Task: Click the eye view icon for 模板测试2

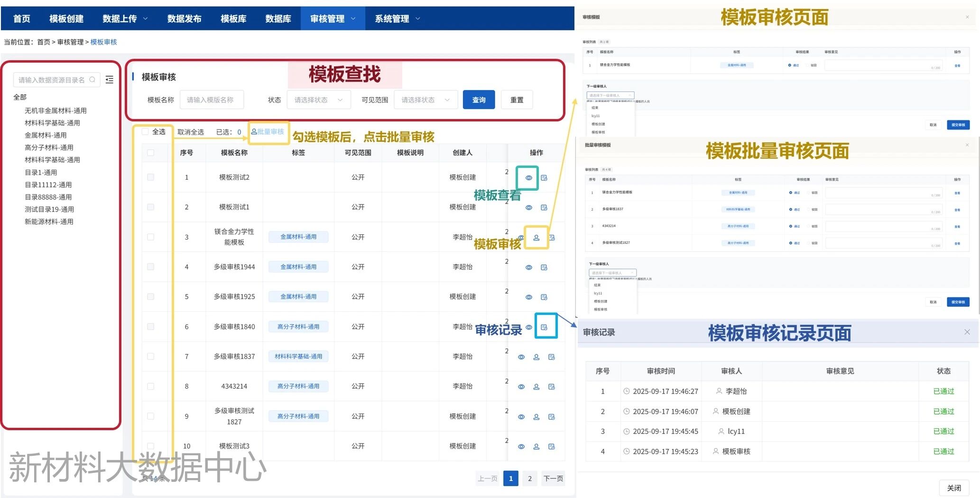Action: coord(528,178)
